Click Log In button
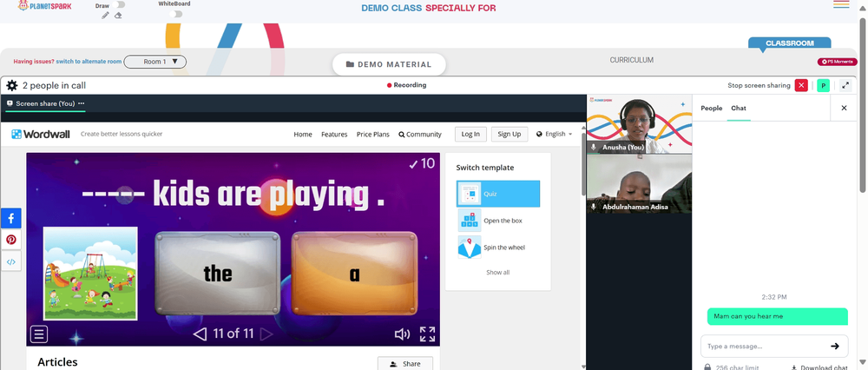 point(470,134)
